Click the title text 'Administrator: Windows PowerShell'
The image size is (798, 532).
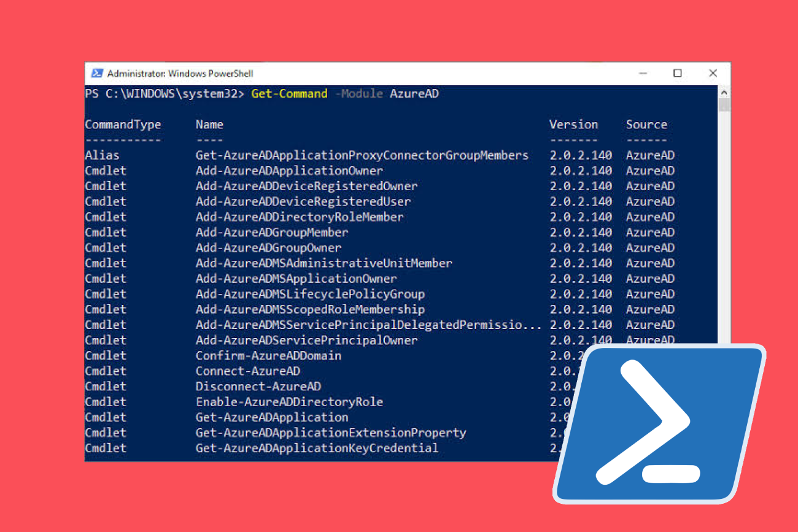click(x=180, y=74)
